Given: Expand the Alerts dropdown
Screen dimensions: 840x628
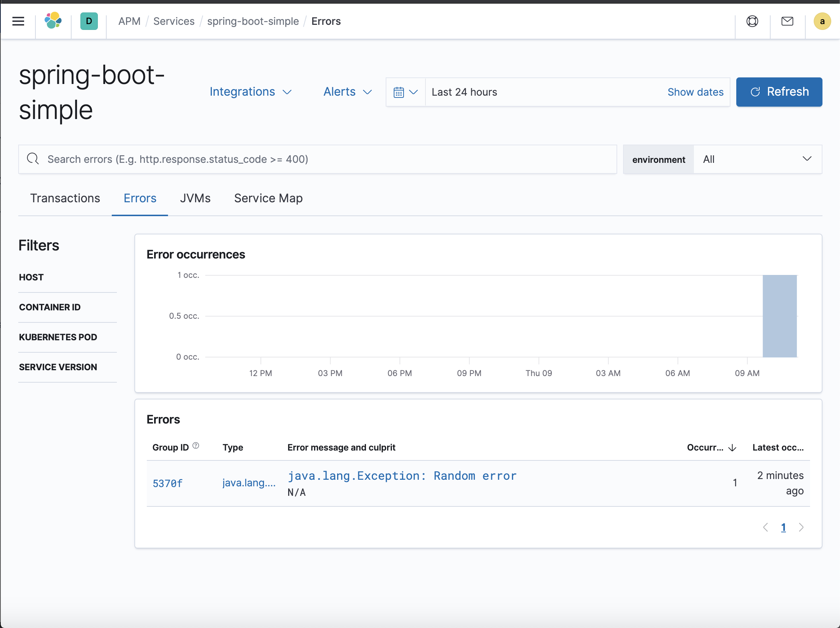Looking at the screenshot, I should click(347, 92).
